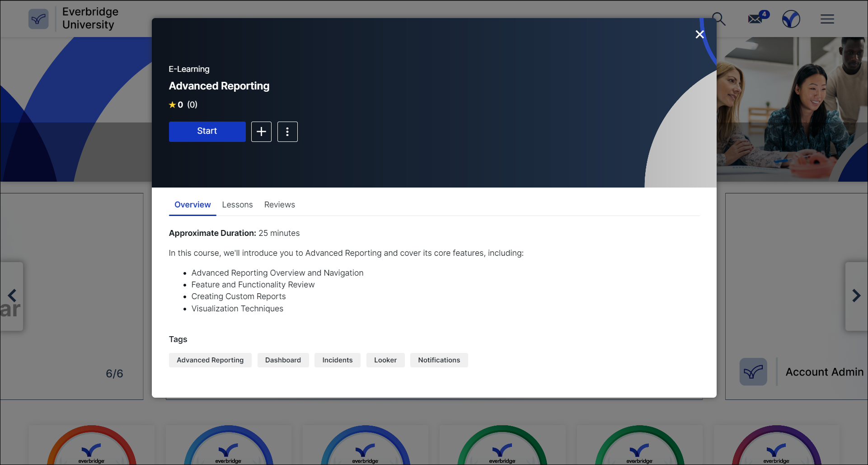Close the Advanced Reporting course dialog
This screenshot has height=465, width=868.
tap(699, 34)
